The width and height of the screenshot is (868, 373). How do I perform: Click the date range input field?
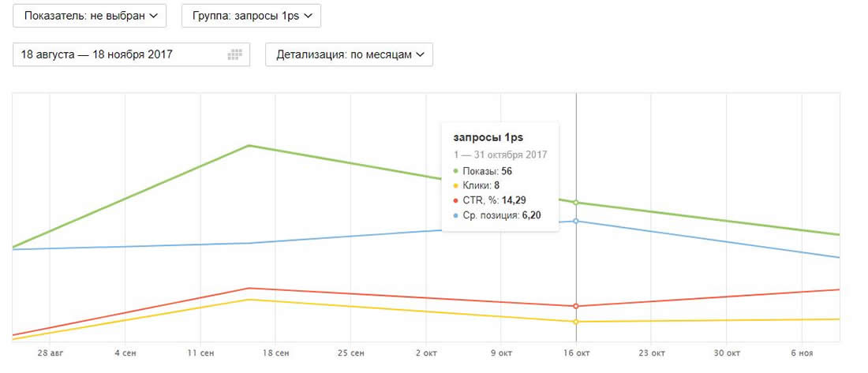[118, 55]
